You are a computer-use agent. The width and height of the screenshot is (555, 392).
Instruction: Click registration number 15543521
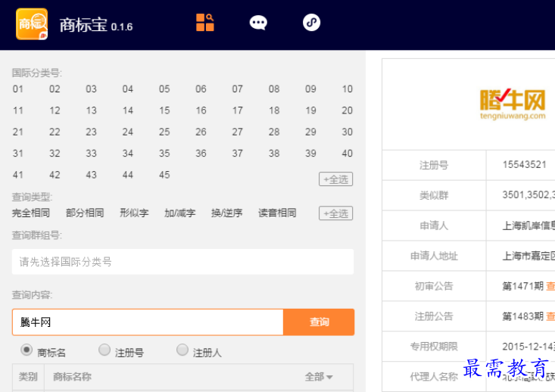[x=525, y=164]
